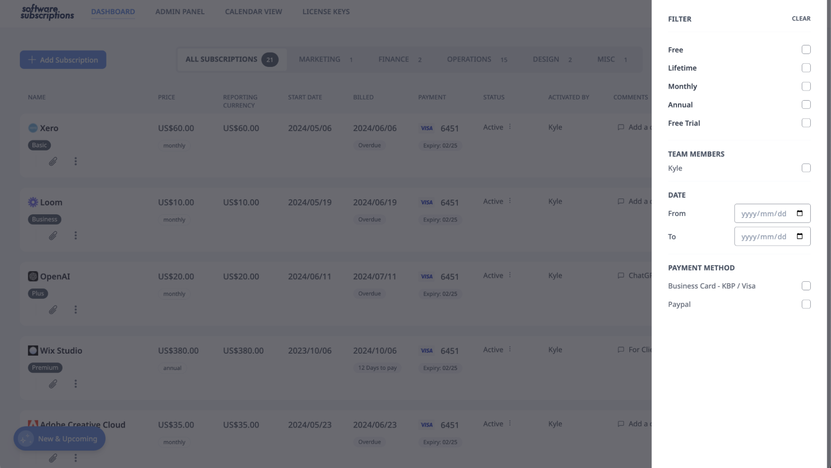
Task: Check the Lifetime filter checkbox
Action: (x=806, y=68)
